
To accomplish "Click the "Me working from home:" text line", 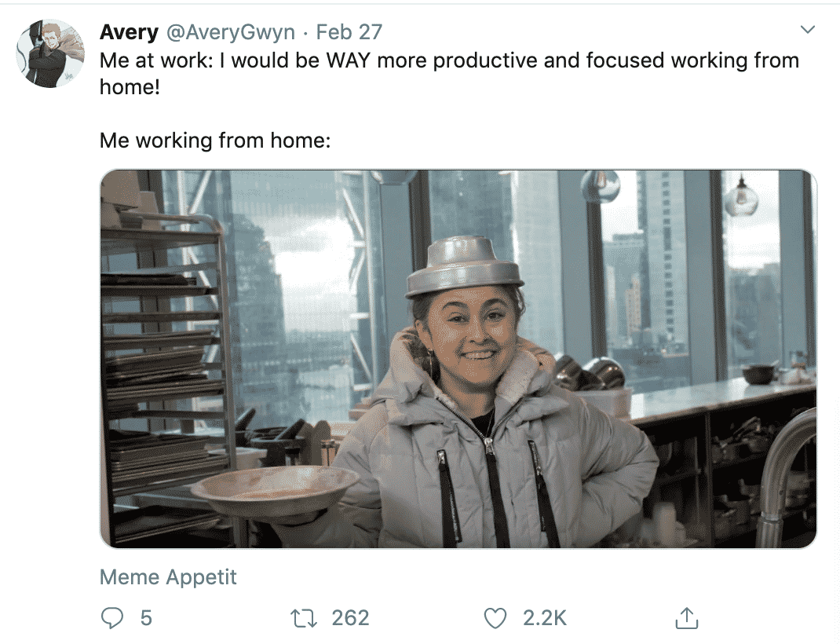I will pos(215,141).
